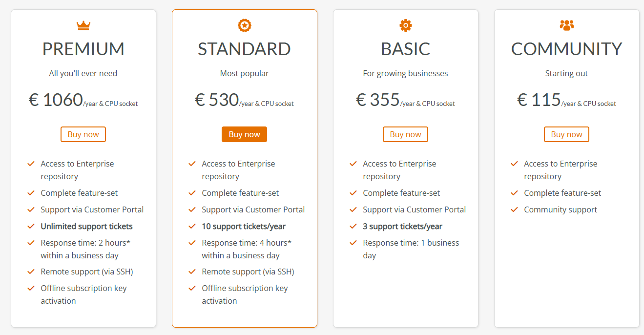Click Premium's Remote support (via SSH) text

point(87,272)
